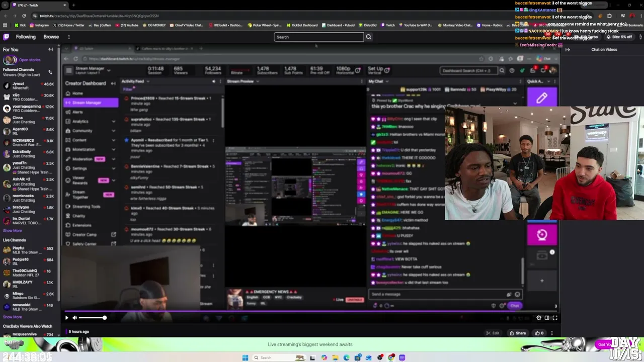
Task: Open the Home / Twitter bookmark
Action: [x=68, y=25]
